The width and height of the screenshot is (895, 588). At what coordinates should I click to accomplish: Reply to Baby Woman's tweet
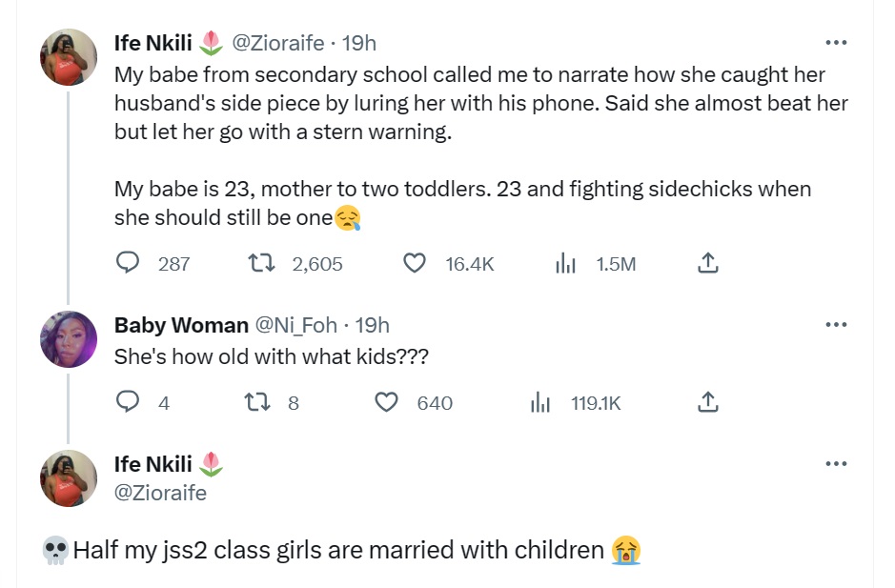pos(128,403)
